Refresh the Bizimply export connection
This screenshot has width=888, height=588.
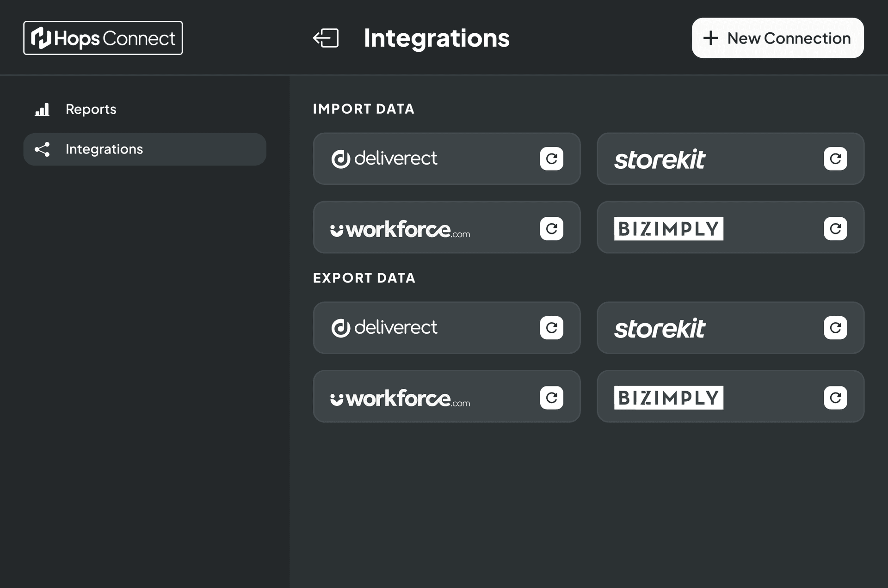pyautogui.click(x=835, y=398)
